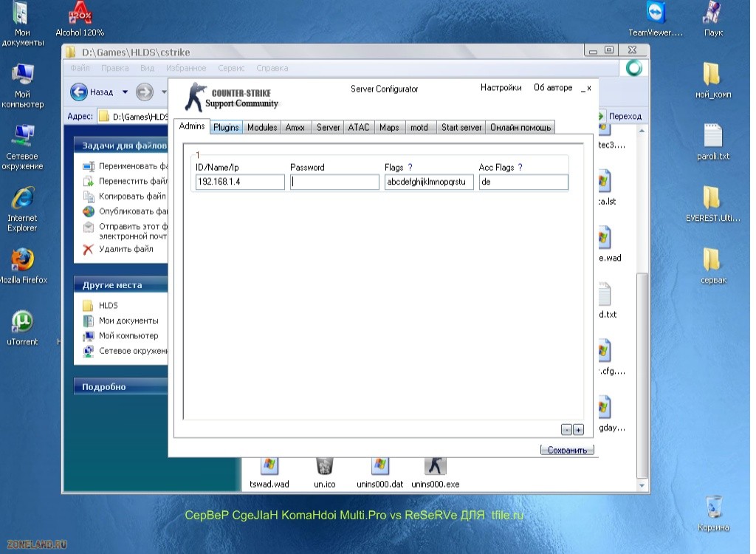Select the Mozilla Firefox desktop icon
The width and height of the screenshot is (756, 554).
(23, 265)
